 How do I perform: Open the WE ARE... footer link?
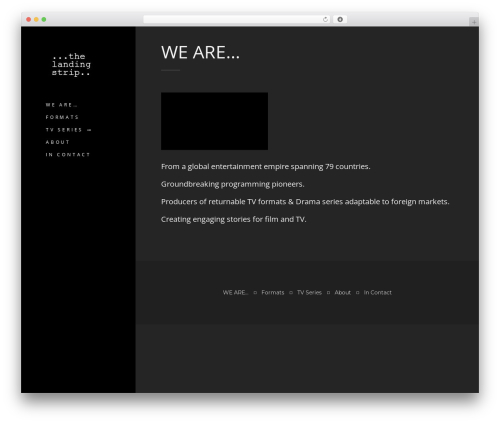(x=235, y=292)
